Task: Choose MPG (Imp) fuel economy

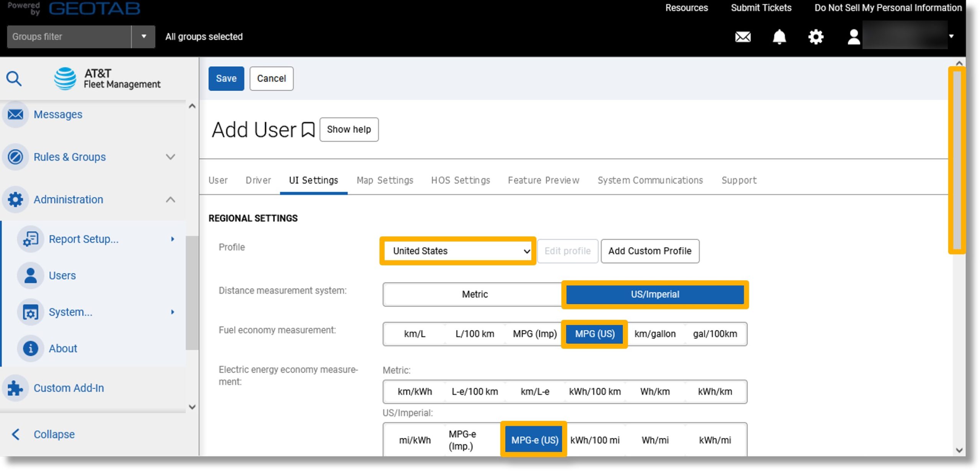Action: point(534,334)
